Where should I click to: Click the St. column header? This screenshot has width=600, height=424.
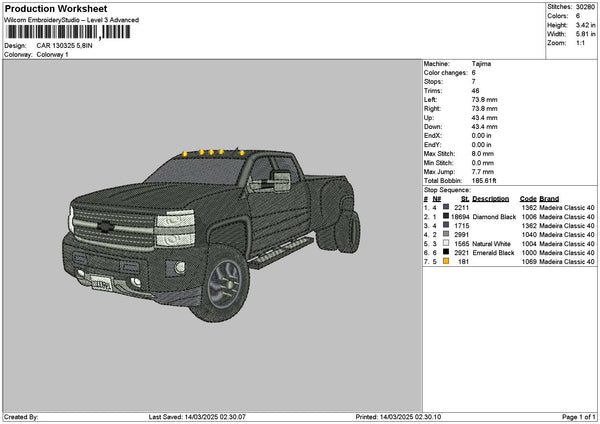[465, 199]
